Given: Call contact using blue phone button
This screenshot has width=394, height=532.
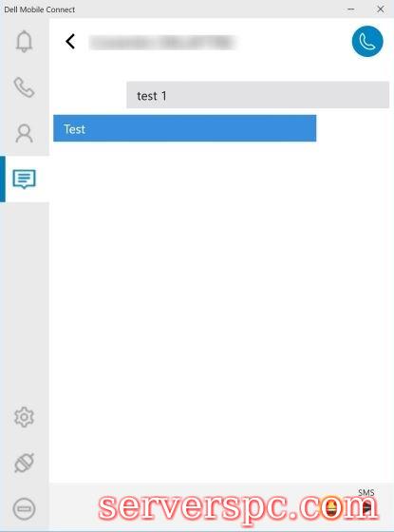Looking at the screenshot, I should coord(367,42).
